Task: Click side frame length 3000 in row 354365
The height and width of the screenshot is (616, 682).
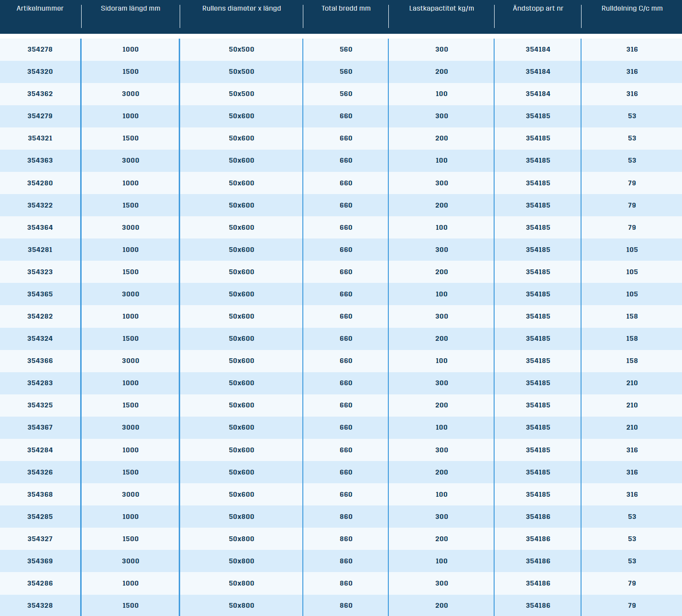Action: pos(130,294)
